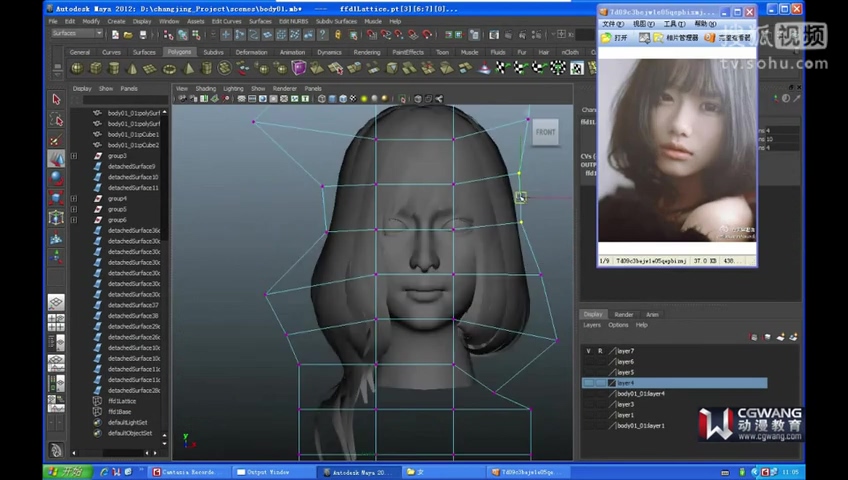This screenshot has width=848, height=480.
Task: Expand group4 in the outliner
Action: 74,198
